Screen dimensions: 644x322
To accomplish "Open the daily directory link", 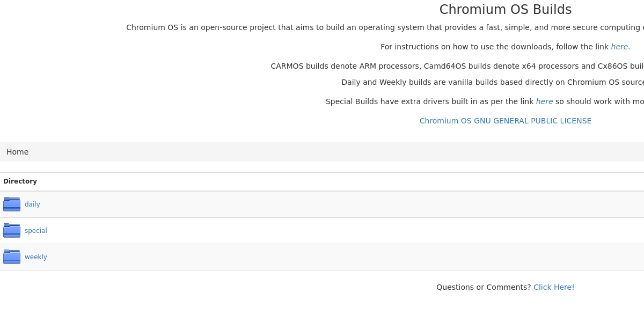I will (32, 204).
